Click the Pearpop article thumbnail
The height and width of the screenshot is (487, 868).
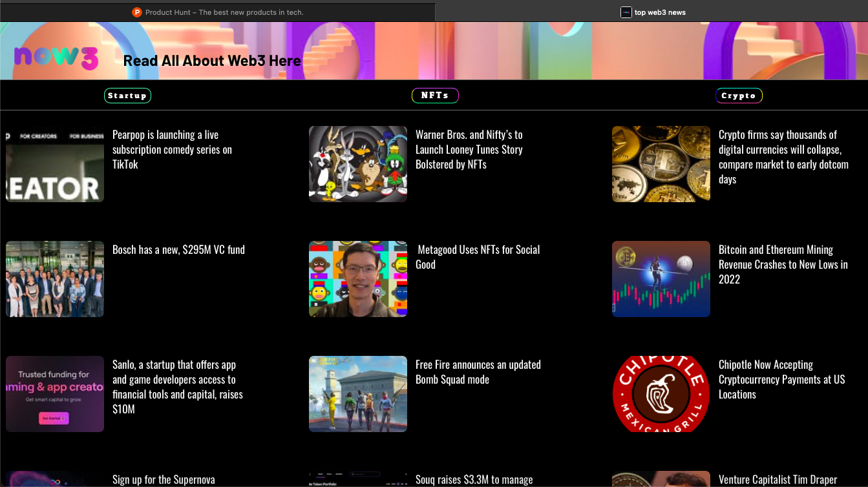point(55,164)
